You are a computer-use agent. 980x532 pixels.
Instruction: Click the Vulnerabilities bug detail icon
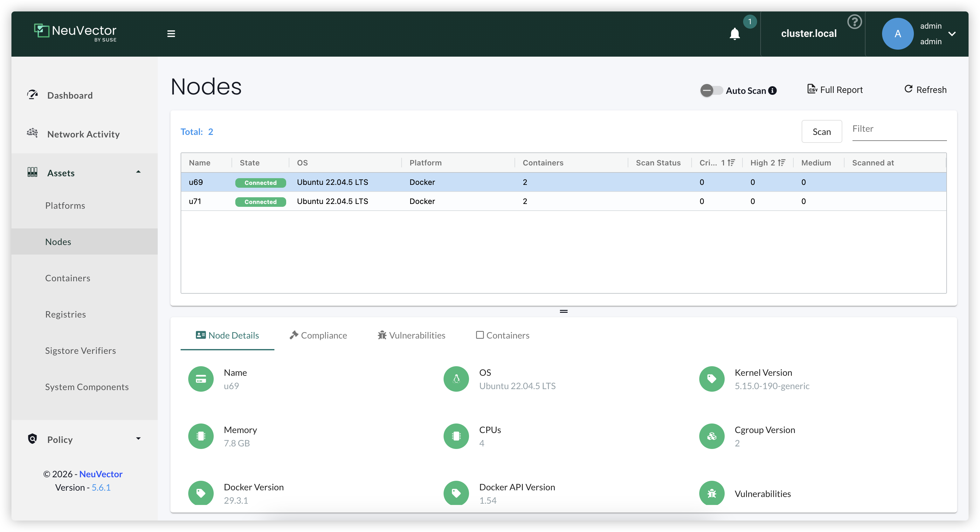712,493
